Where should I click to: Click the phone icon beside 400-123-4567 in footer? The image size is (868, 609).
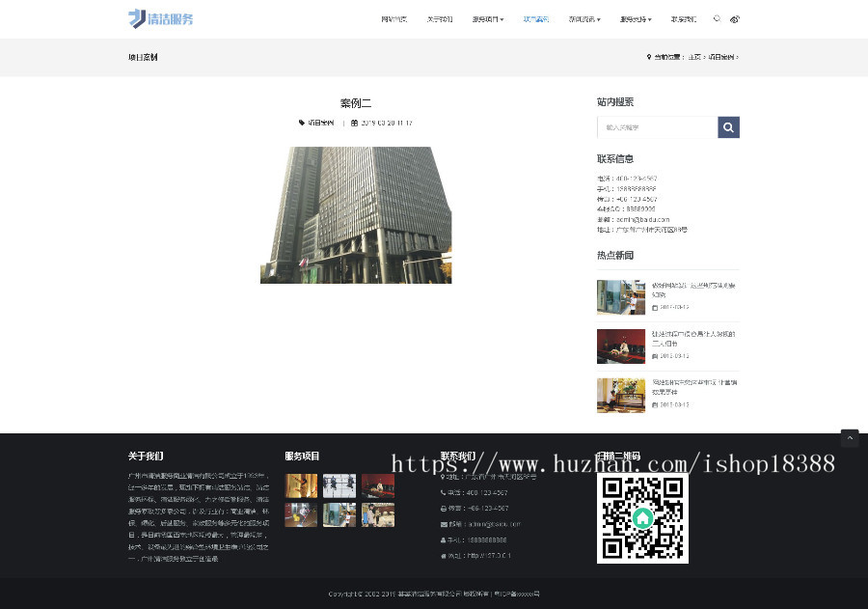[x=444, y=492]
